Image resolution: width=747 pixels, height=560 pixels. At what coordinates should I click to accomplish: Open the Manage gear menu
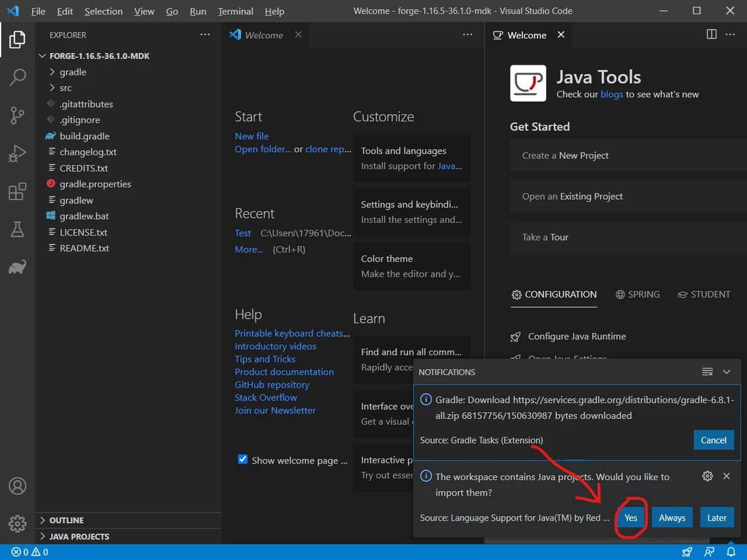click(x=18, y=523)
